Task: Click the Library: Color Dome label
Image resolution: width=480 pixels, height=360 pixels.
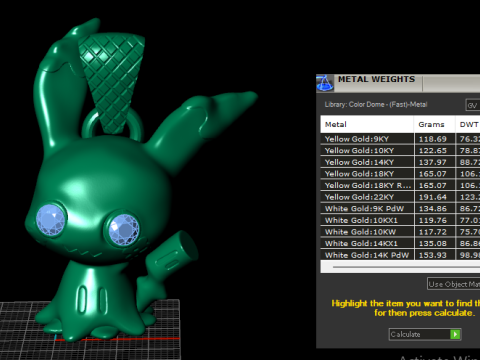Action: click(376, 105)
